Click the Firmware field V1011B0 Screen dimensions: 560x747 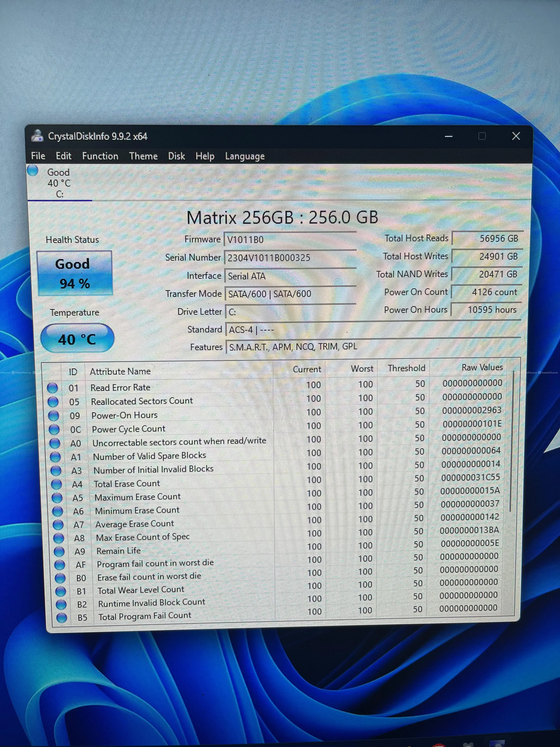290,239
